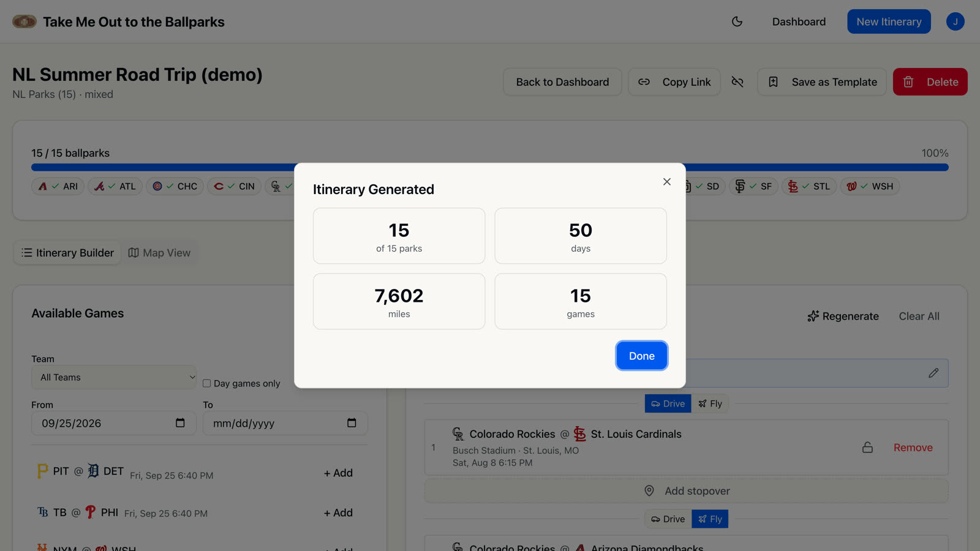The image size is (980, 551).
Task: Remove Rockies at Cardinals game
Action: tap(913, 448)
